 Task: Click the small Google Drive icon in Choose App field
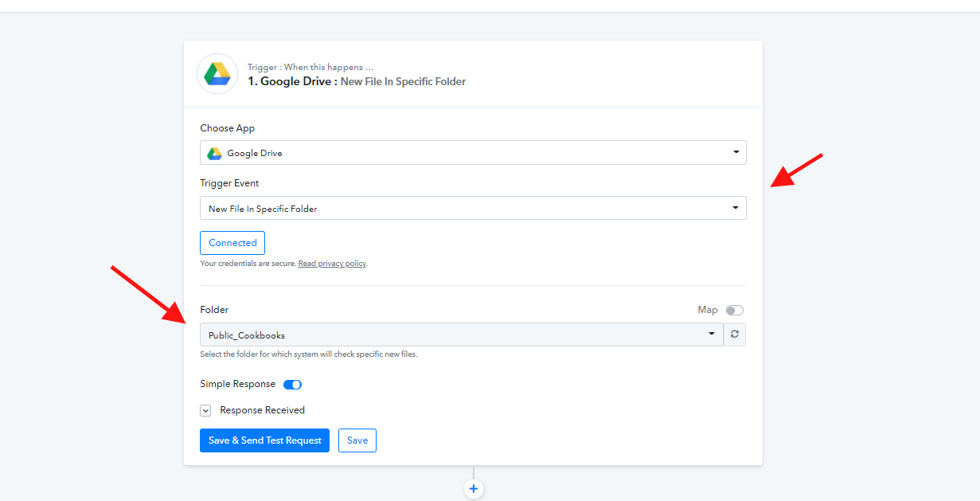coord(214,153)
